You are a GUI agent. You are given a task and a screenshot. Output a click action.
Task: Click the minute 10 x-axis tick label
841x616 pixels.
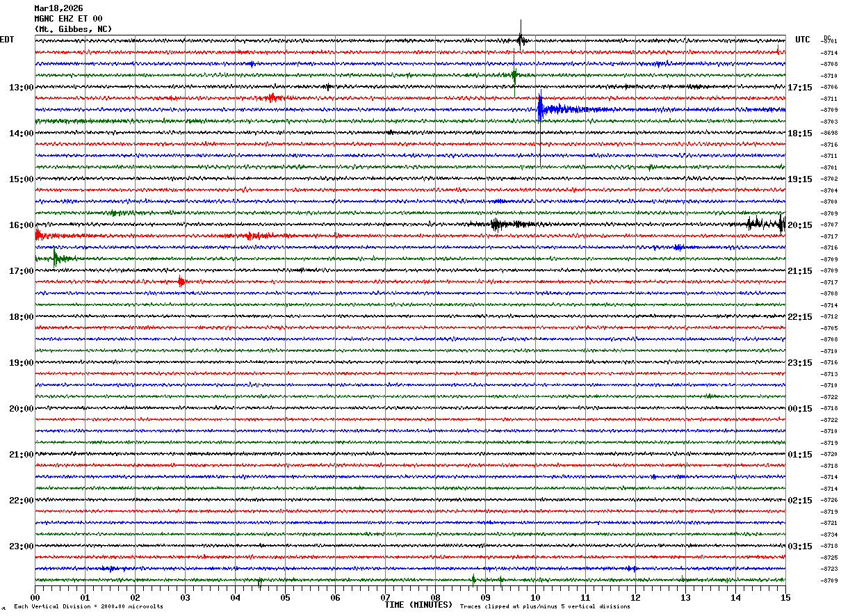point(535,598)
